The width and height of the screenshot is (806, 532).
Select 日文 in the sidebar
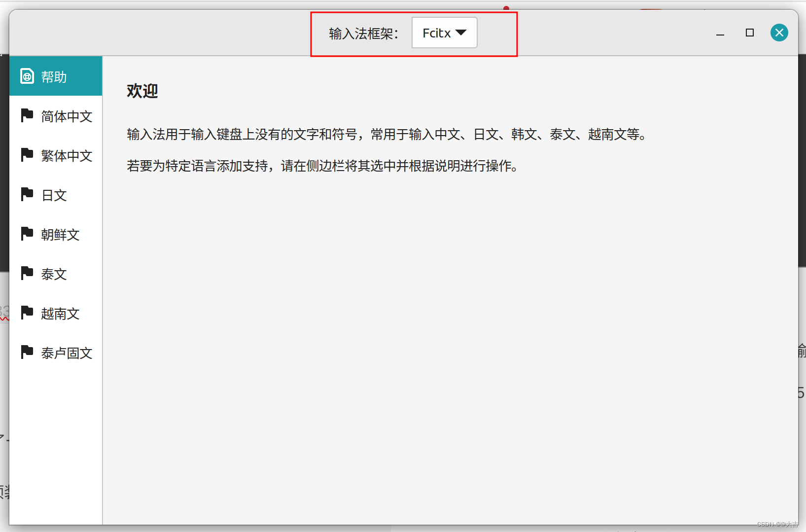tap(56, 195)
